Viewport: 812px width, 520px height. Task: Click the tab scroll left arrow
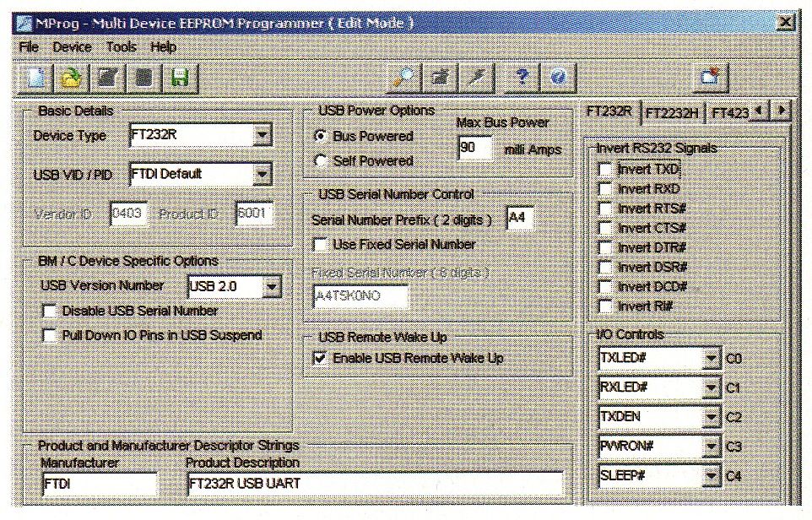(759, 111)
